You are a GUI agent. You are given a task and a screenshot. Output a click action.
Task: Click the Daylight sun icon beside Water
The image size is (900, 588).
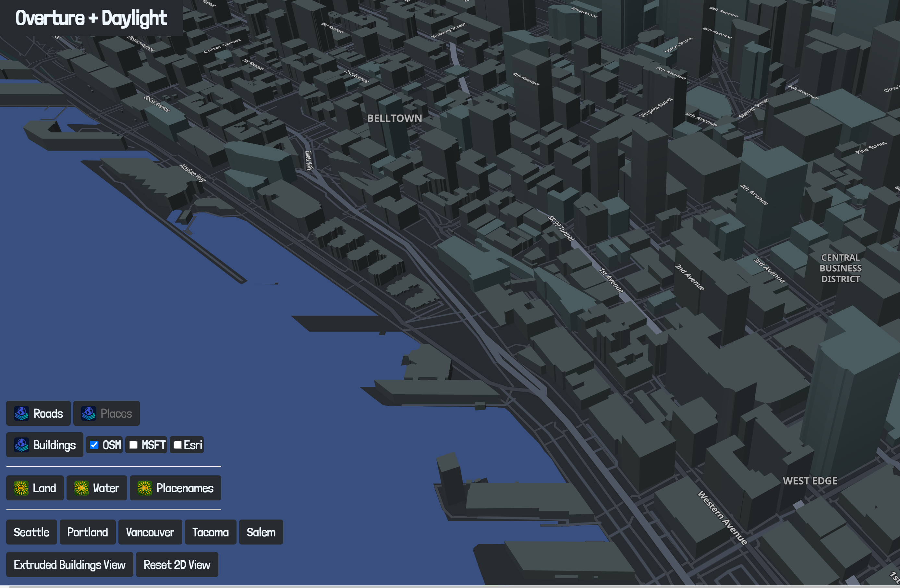(x=81, y=488)
